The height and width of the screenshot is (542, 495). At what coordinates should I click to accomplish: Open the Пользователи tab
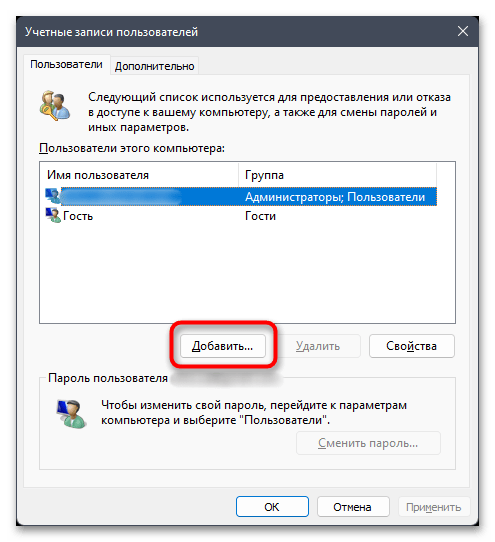(x=66, y=64)
